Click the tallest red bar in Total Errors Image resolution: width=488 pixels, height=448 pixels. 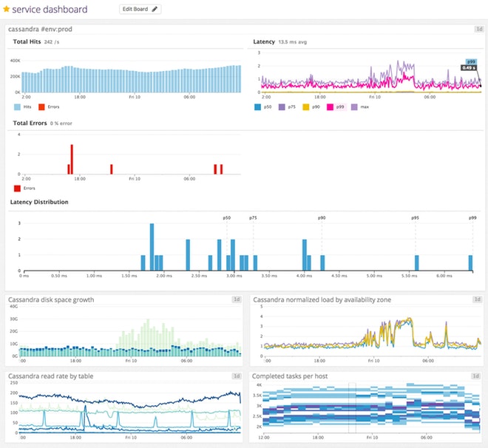point(72,159)
